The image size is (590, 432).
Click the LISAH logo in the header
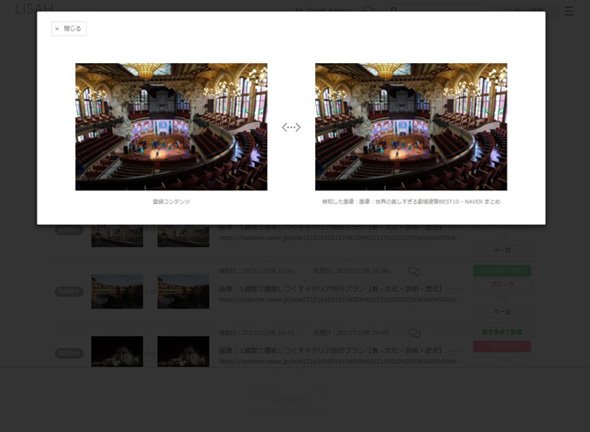(x=34, y=8)
